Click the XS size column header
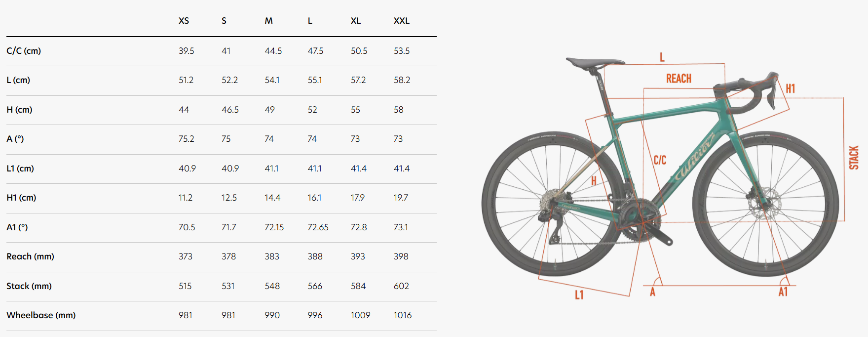The height and width of the screenshot is (337, 868). pyautogui.click(x=184, y=21)
